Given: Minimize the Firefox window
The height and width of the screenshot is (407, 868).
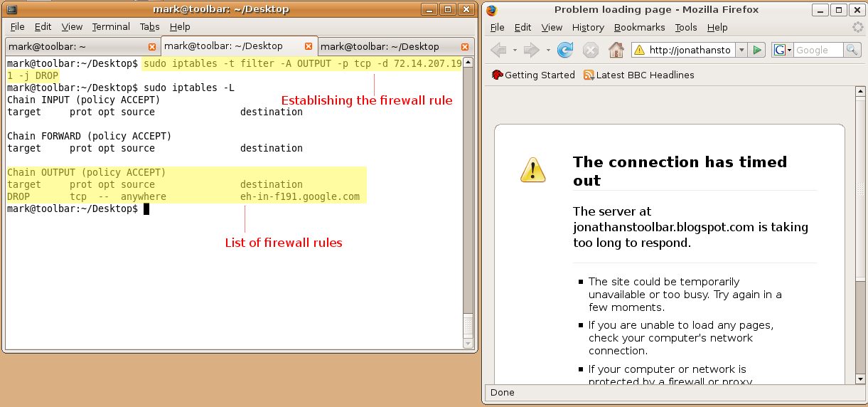Looking at the screenshot, I should click(819, 10).
